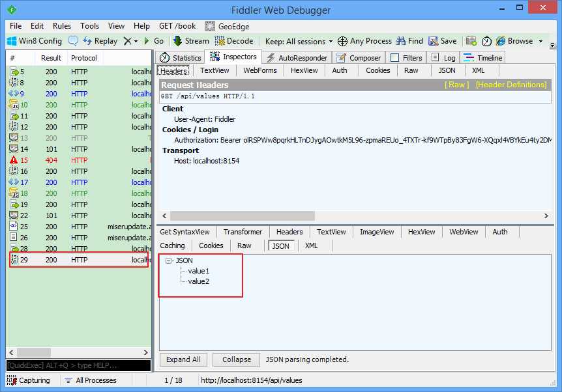
Task: Open the Tools menu
Action: 89,26
